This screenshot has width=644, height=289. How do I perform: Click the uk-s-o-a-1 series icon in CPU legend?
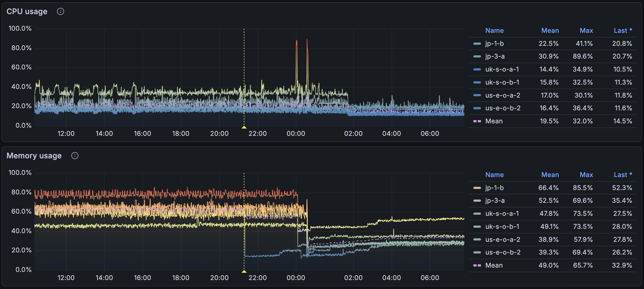[x=477, y=69]
